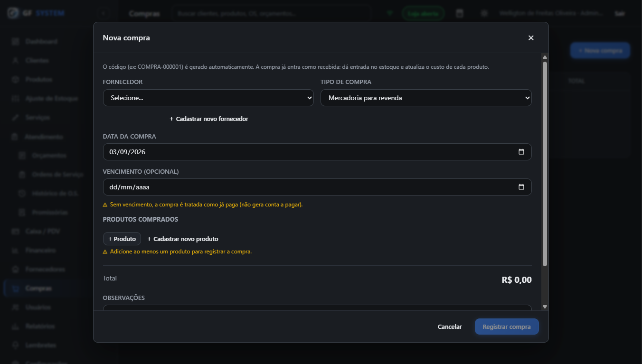The width and height of the screenshot is (642, 364).
Task: Click the collapse sidebar arrow in header
Action: click(104, 14)
